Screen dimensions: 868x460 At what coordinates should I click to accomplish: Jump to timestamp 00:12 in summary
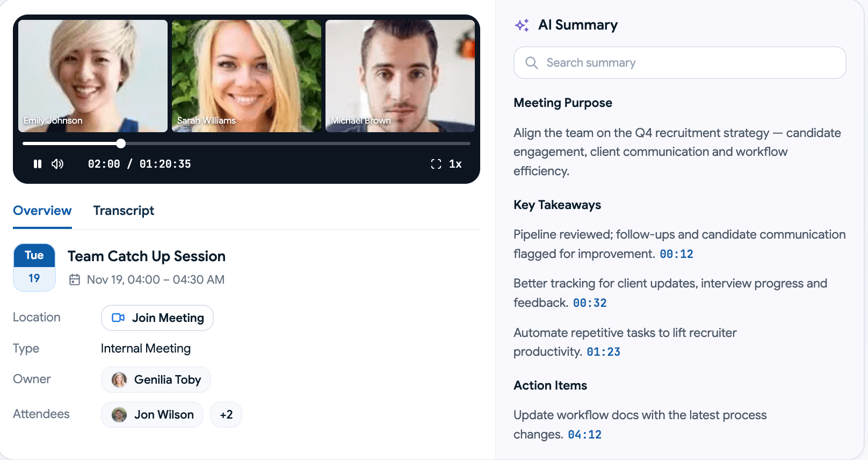pyautogui.click(x=676, y=254)
